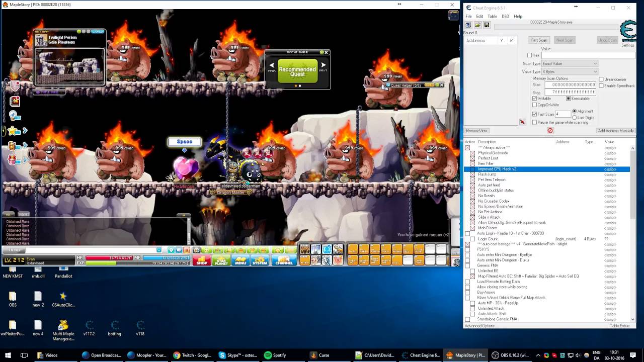Open the Value Type dropdown
This screenshot has height=362, width=644.
pyautogui.click(x=570, y=72)
